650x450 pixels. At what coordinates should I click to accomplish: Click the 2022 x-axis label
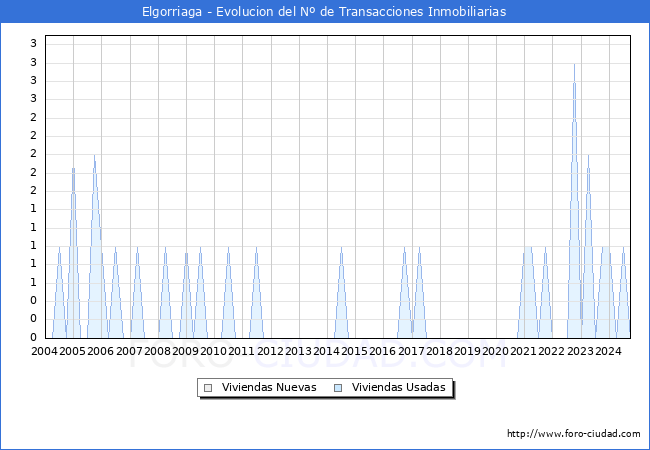pos(551,351)
